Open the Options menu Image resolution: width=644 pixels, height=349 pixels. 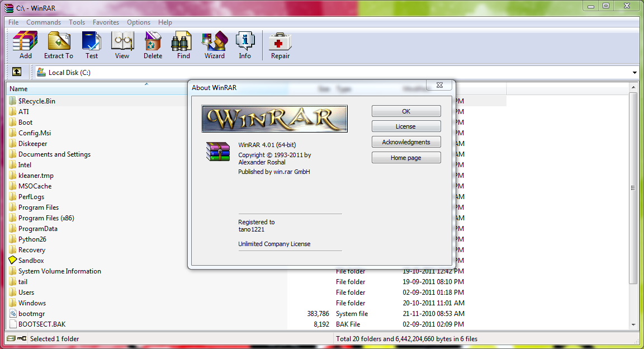coord(139,22)
